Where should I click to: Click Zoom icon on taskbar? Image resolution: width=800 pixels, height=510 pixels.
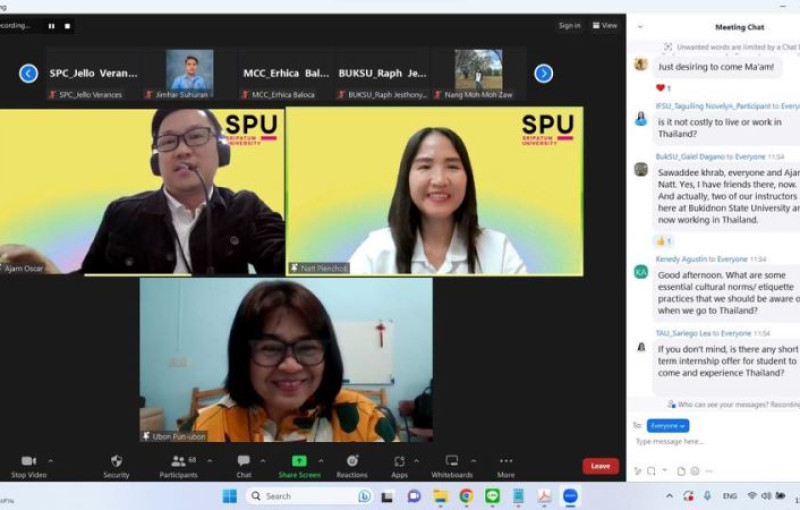pyautogui.click(x=570, y=496)
